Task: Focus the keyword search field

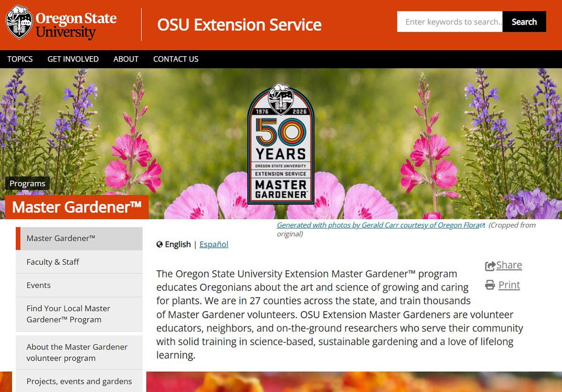Action: [450, 22]
